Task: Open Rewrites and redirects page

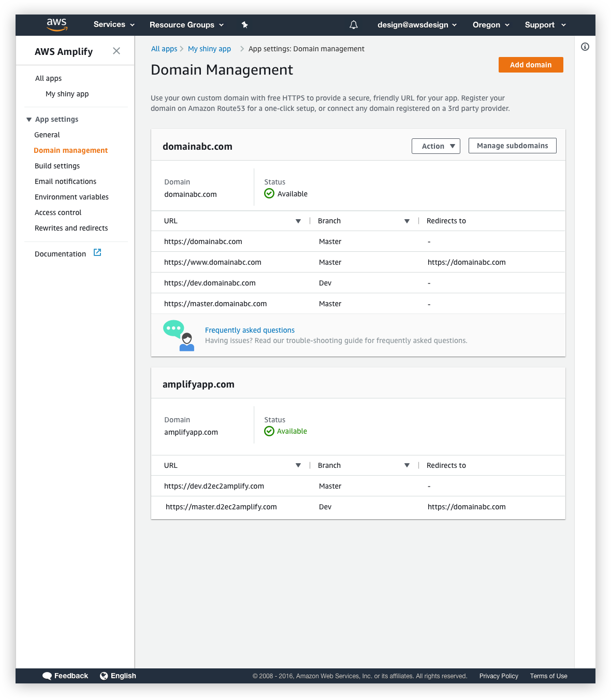Action: pyautogui.click(x=71, y=228)
